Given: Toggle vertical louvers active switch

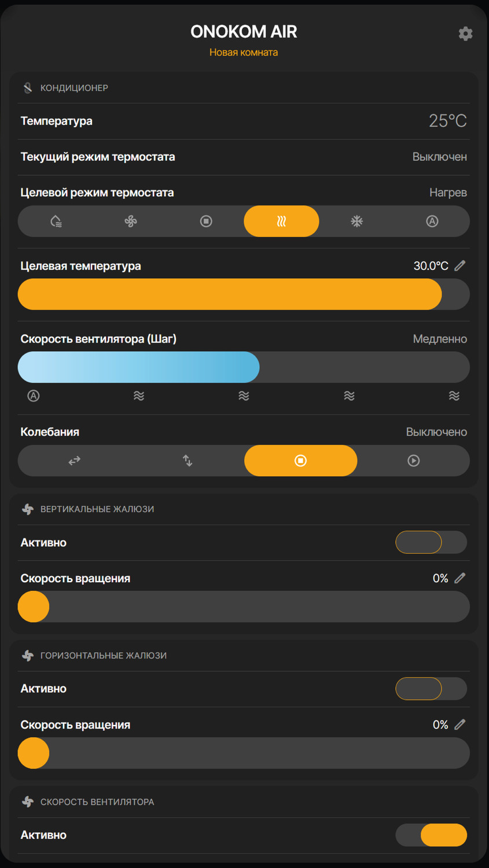Looking at the screenshot, I should click(x=431, y=542).
